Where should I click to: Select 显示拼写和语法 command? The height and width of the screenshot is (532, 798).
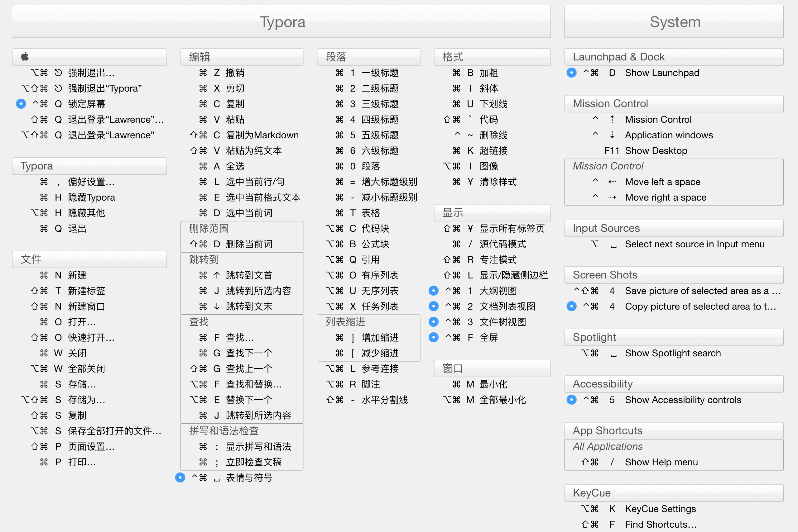pyautogui.click(x=245, y=447)
